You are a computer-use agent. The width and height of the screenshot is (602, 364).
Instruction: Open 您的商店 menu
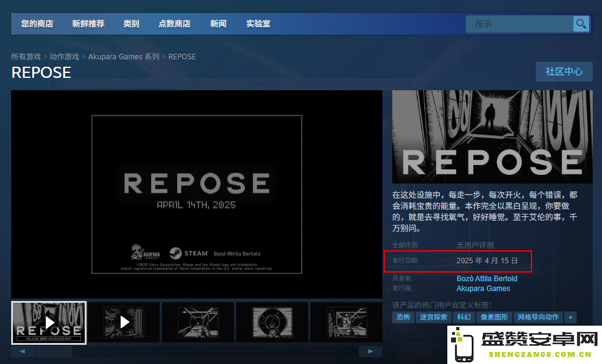pos(37,23)
